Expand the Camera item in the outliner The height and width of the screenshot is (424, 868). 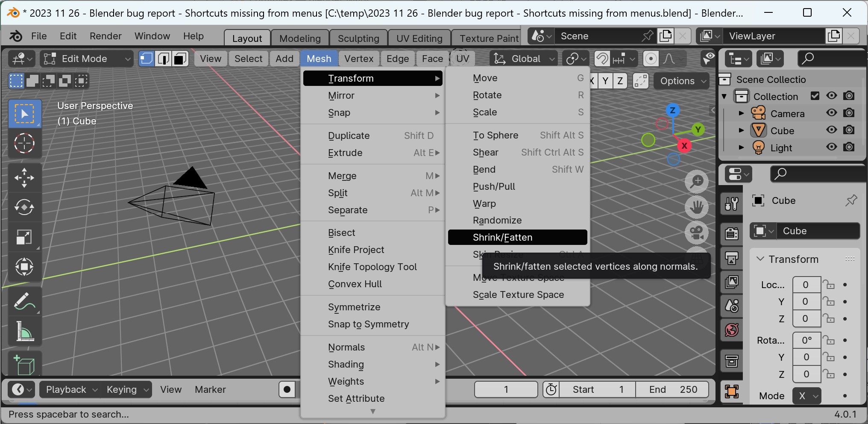tap(741, 113)
